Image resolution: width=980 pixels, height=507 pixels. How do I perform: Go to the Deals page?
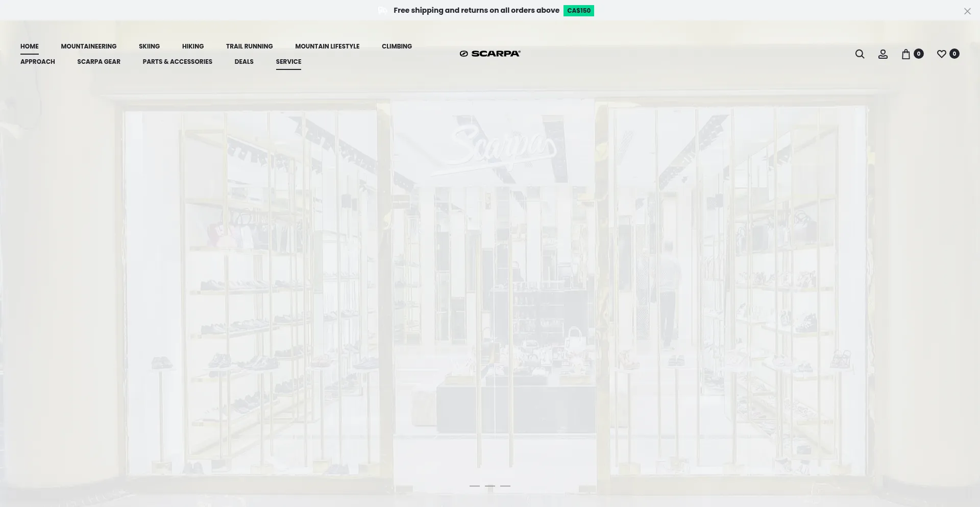[244, 62]
